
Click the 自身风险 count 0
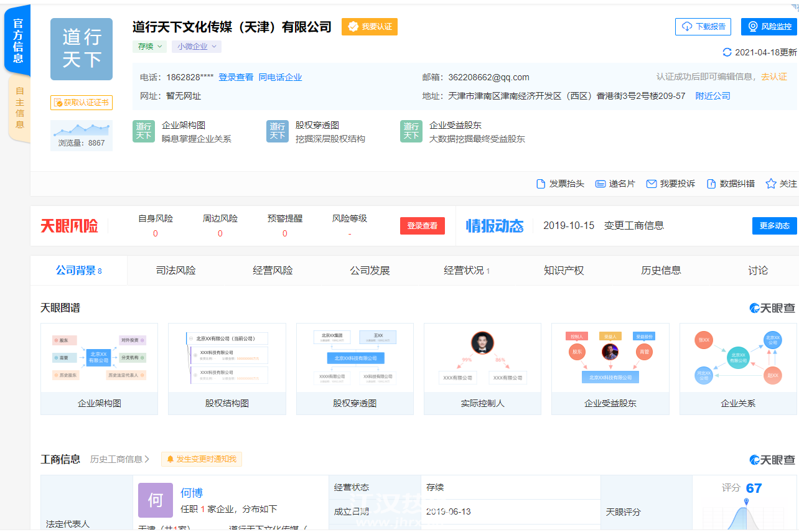click(156, 234)
